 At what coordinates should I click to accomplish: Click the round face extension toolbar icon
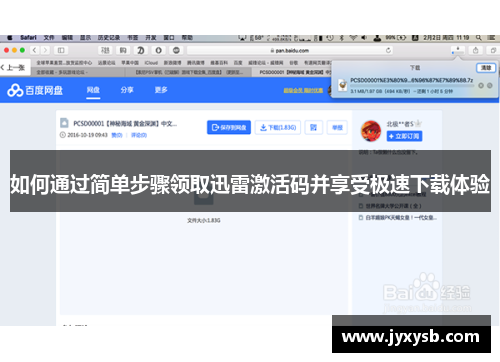click(x=176, y=50)
